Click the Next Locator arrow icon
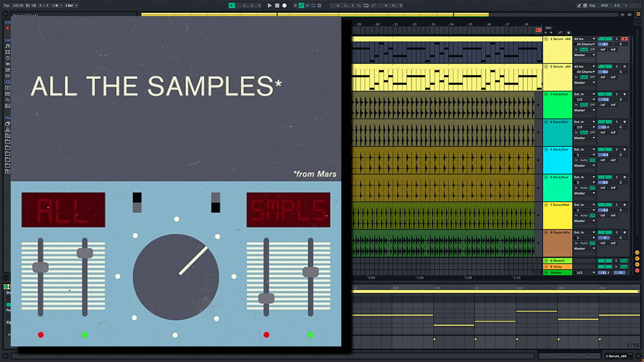Screen dimensions: 644x362 point(551,32)
